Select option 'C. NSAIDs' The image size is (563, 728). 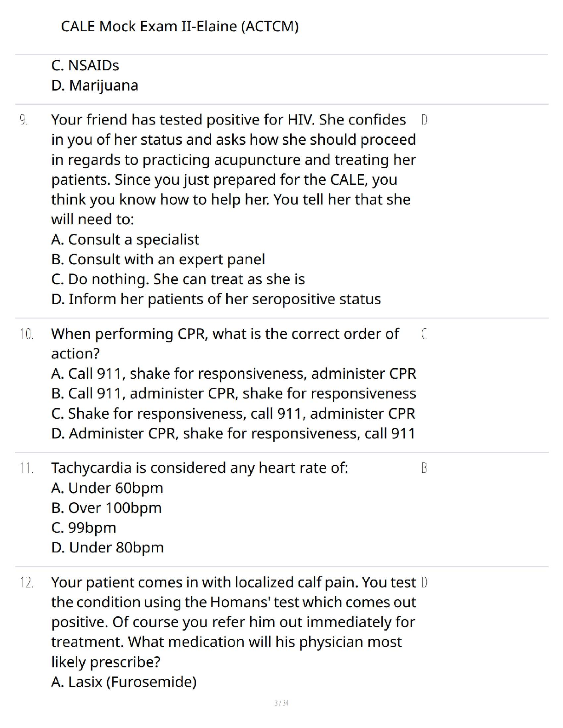(85, 65)
